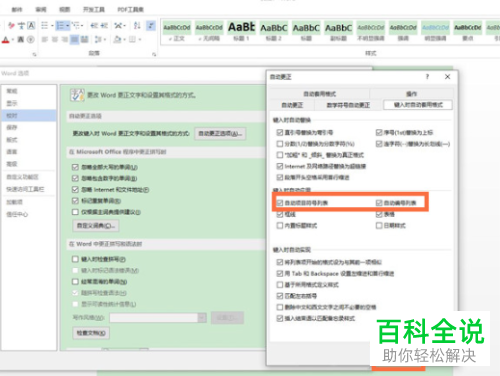
Task: Open the bullet list dropdown arrow
Action: pyautogui.click(x=52, y=26)
